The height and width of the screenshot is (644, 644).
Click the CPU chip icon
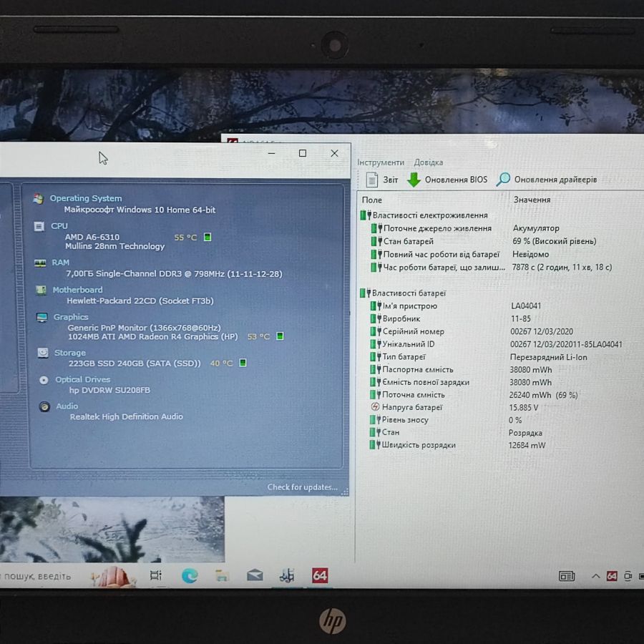(39, 226)
